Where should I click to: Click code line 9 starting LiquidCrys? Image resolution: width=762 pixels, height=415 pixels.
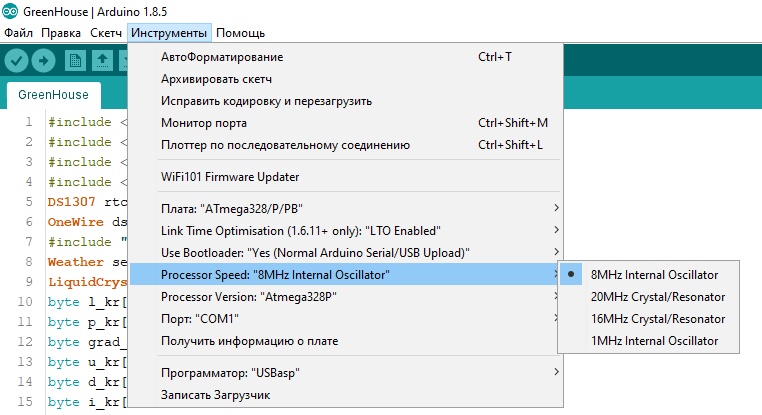coord(87,282)
